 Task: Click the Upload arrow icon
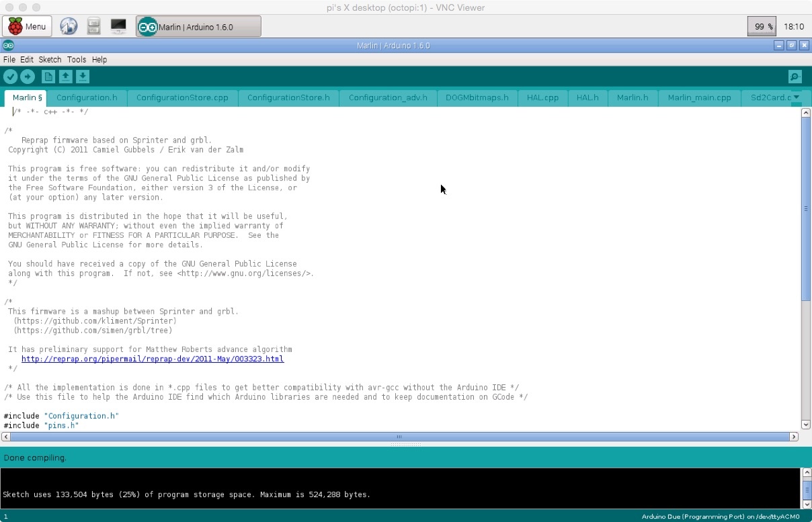[28, 77]
